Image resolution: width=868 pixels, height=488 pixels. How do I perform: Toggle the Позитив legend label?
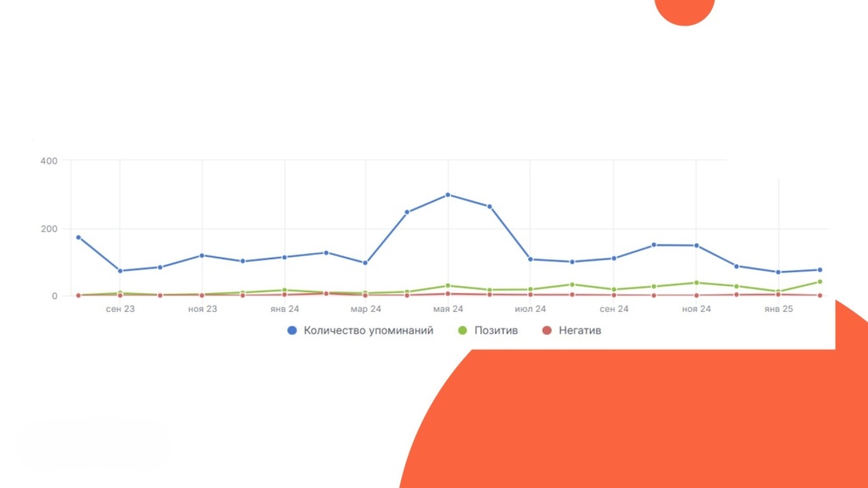[x=496, y=330]
